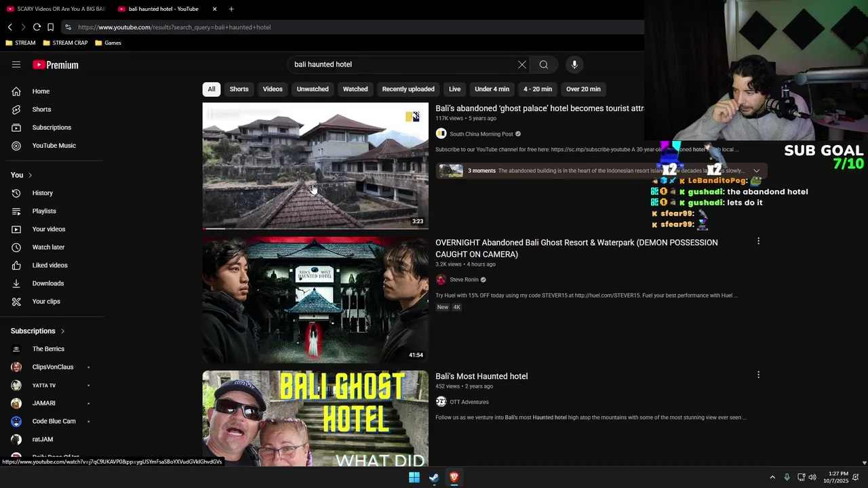Close the bali haunted hotel tab

coord(215,9)
